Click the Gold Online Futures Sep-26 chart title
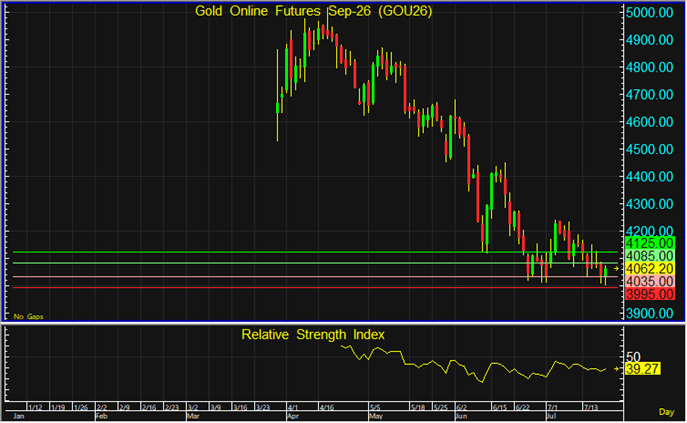 [314, 11]
